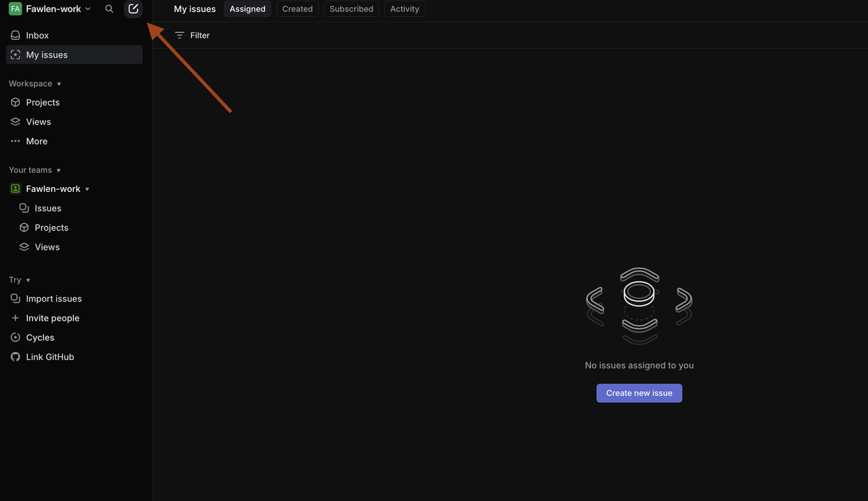
Task: Open the More menu item
Action: [75, 141]
